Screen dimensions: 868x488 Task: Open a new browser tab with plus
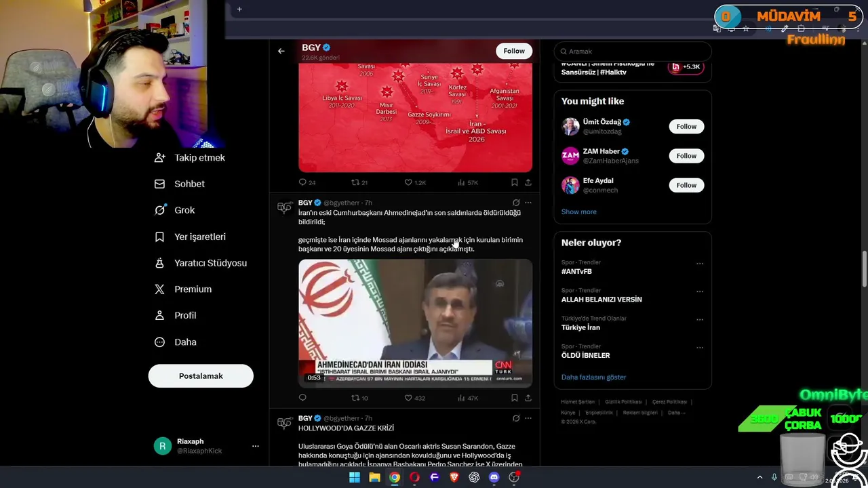coord(239,9)
